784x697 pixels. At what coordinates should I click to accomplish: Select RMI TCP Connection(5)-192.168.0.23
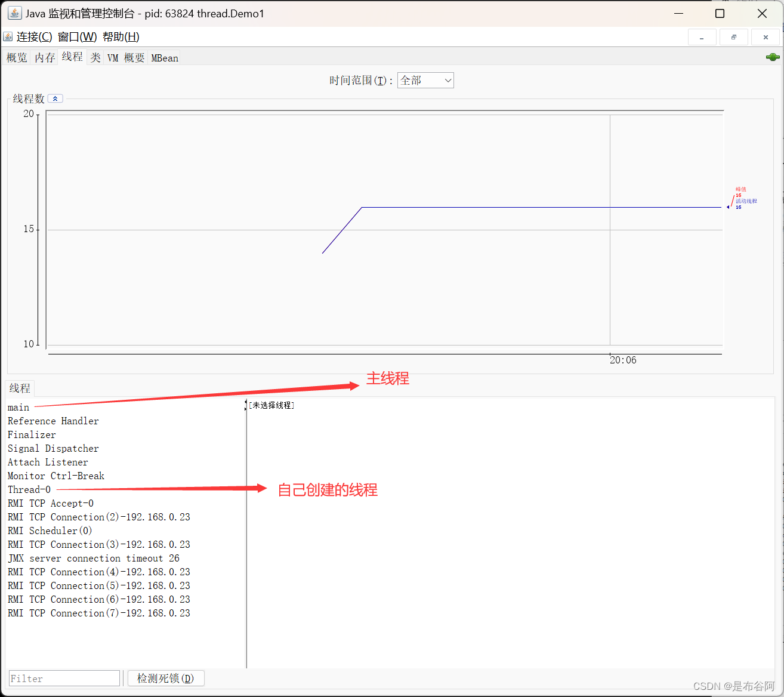point(99,586)
